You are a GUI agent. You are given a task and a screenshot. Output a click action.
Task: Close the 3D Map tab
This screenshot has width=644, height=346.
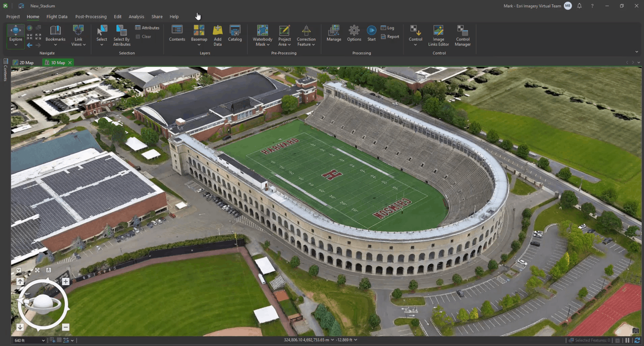pyautogui.click(x=70, y=63)
